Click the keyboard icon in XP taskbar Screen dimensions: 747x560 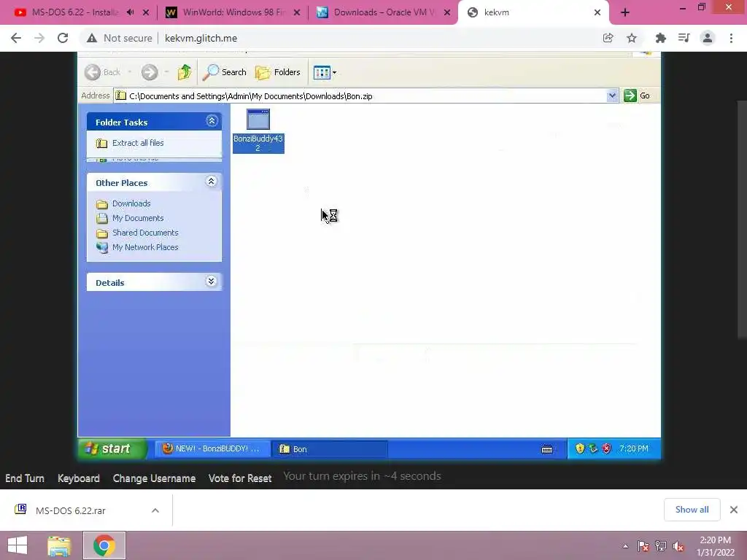pos(547,448)
